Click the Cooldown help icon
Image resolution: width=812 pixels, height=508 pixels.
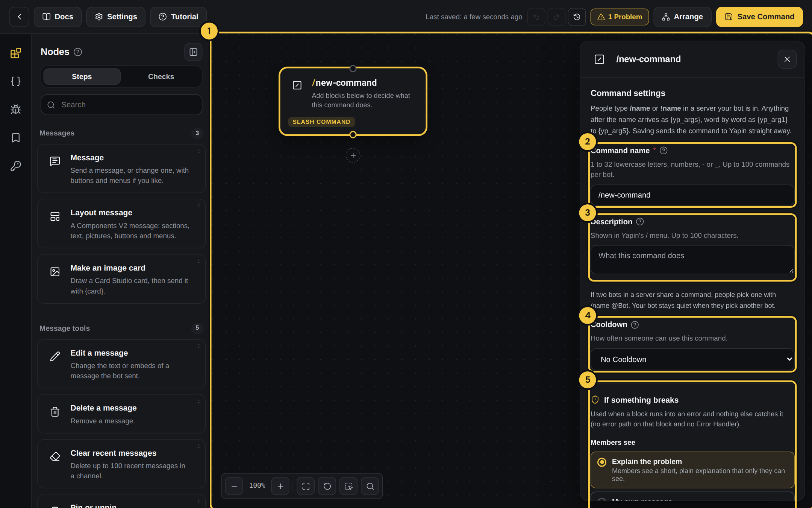click(x=635, y=325)
